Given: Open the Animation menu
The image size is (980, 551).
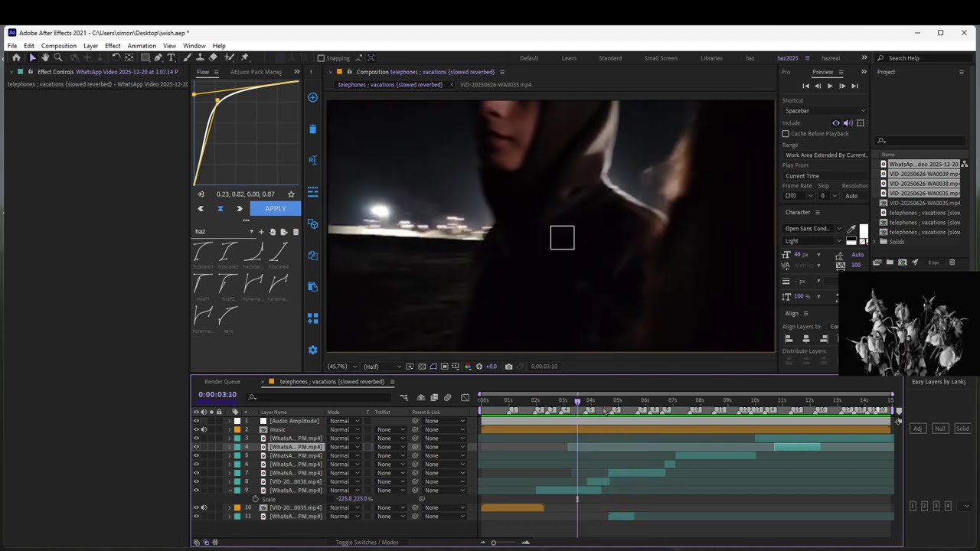Looking at the screenshot, I should [142, 46].
